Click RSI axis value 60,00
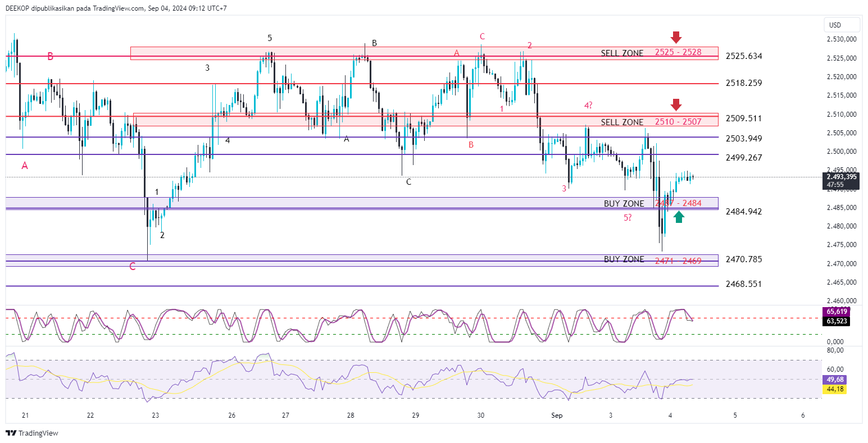 point(835,369)
